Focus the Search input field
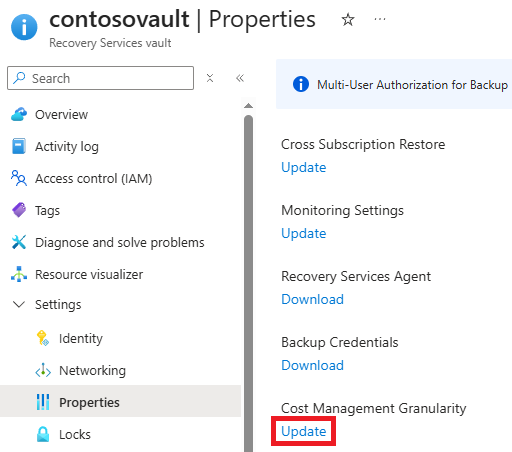 100,78
